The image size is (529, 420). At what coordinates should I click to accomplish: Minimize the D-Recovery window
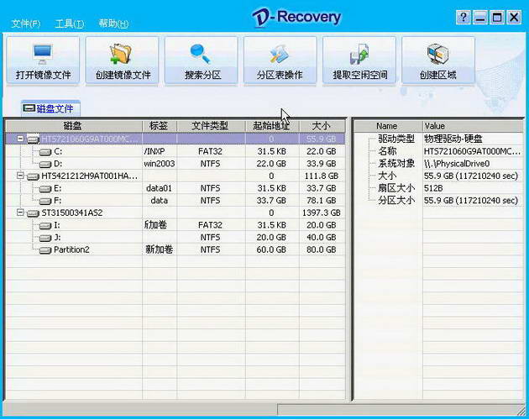[x=480, y=17]
